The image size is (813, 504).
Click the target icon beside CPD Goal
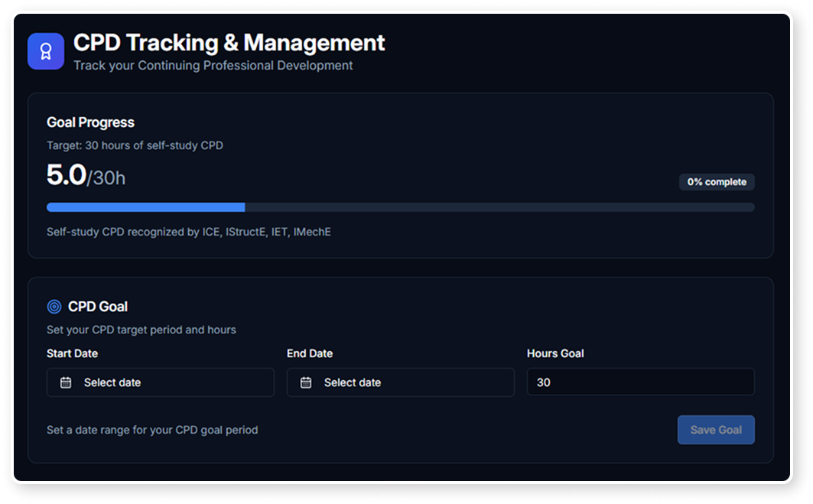(54, 307)
